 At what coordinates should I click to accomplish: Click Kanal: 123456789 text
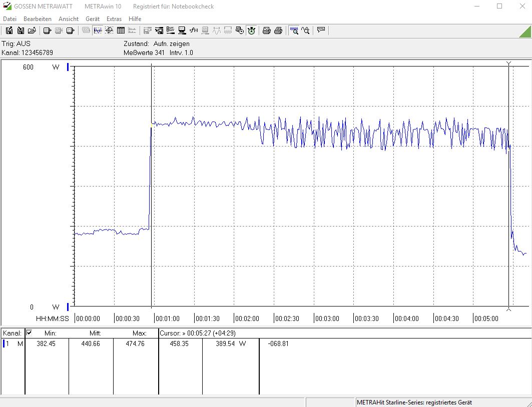point(27,52)
